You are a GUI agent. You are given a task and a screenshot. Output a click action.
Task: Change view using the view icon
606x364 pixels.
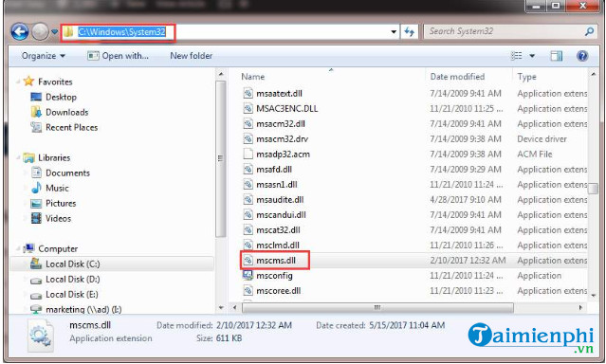(x=516, y=56)
